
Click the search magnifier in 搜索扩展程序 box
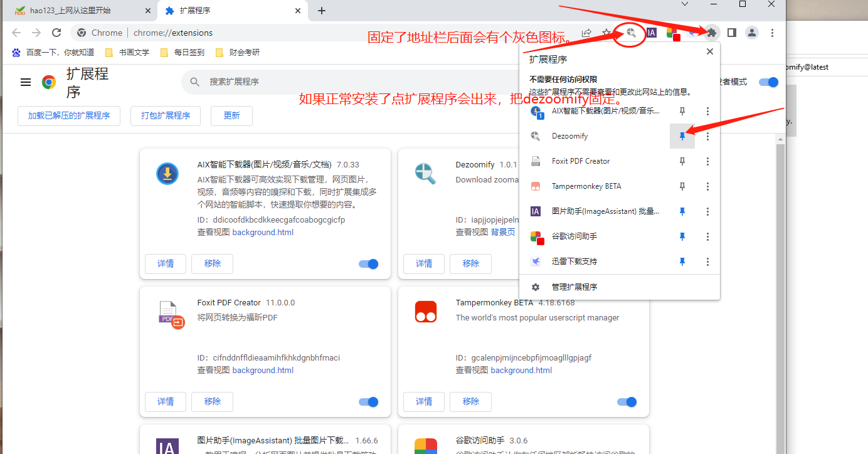(x=195, y=82)
